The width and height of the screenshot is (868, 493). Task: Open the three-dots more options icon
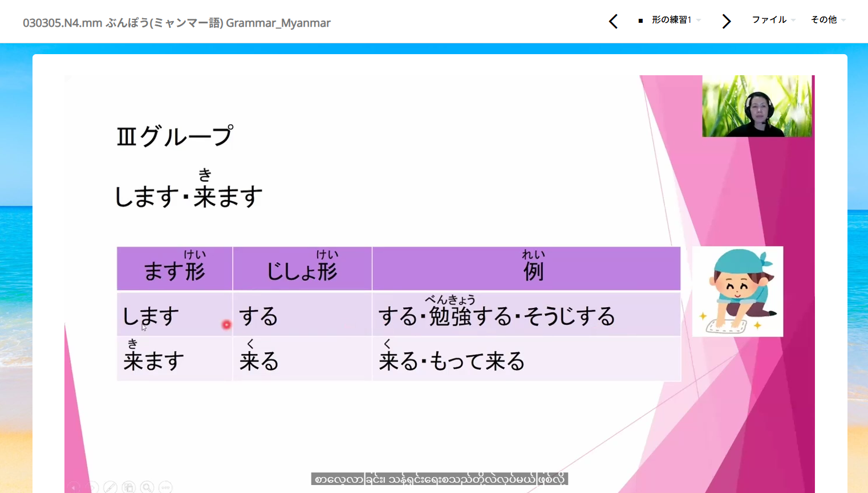(165, 487)
